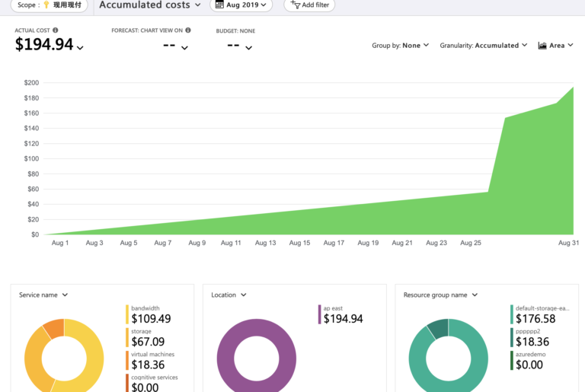Click the Add filter funnel icon

point(296,5)
